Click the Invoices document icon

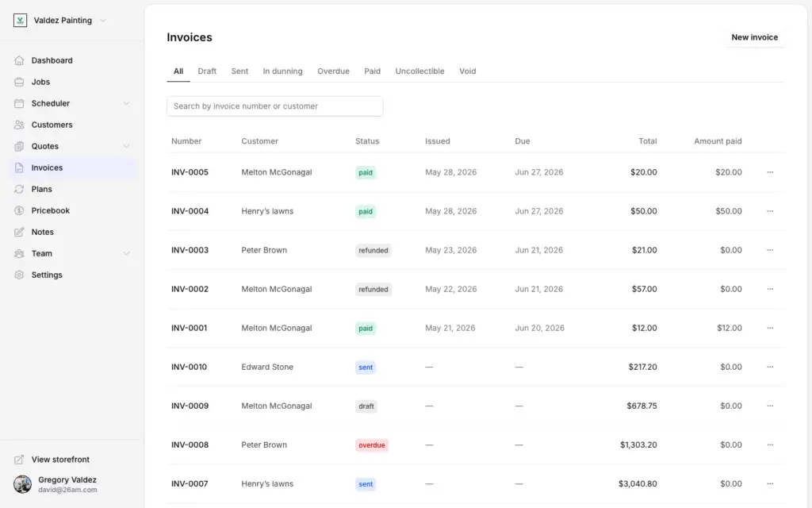click(x=19, y=167)
